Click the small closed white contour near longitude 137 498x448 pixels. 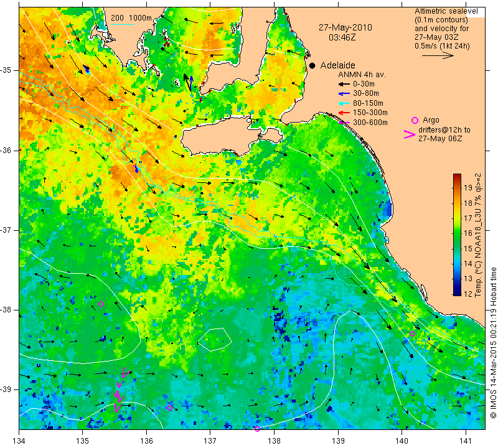coord(215,339)
